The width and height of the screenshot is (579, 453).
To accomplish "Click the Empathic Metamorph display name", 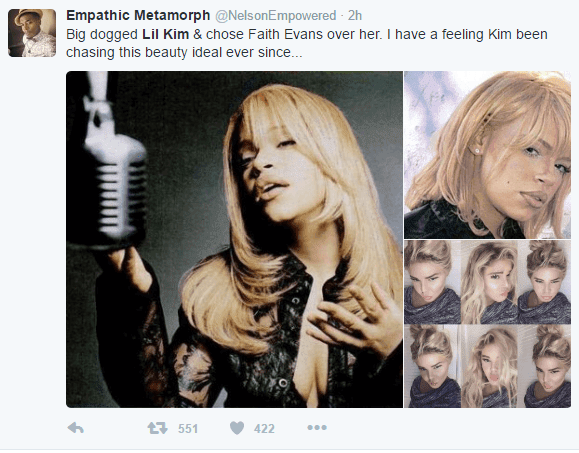I will (x=138, y=16).
